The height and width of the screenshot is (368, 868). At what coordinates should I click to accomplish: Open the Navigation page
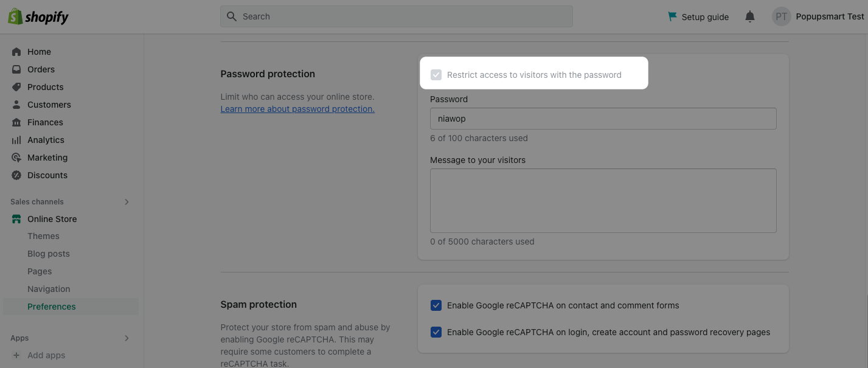point(48,289)
